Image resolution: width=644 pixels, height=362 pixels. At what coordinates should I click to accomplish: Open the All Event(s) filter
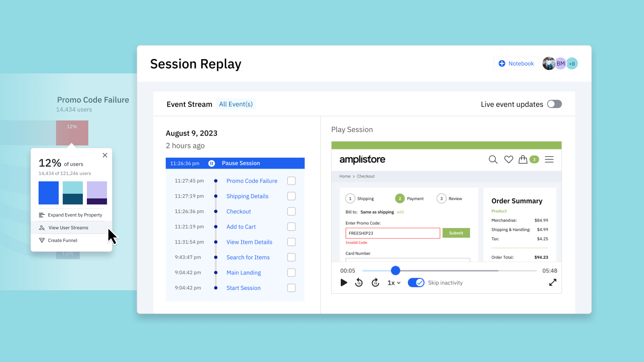236,104
